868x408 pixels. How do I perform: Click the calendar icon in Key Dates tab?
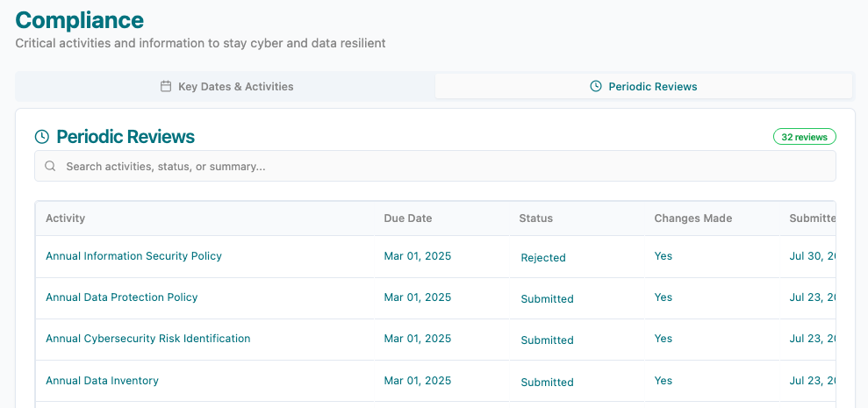pyautogui.click(x=166, y=87)
